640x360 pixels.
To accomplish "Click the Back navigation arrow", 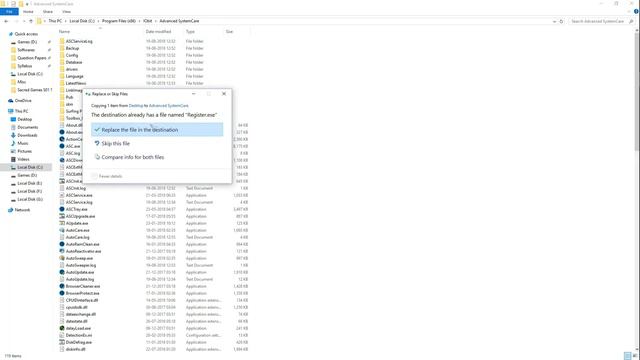I will click(6, 21).
